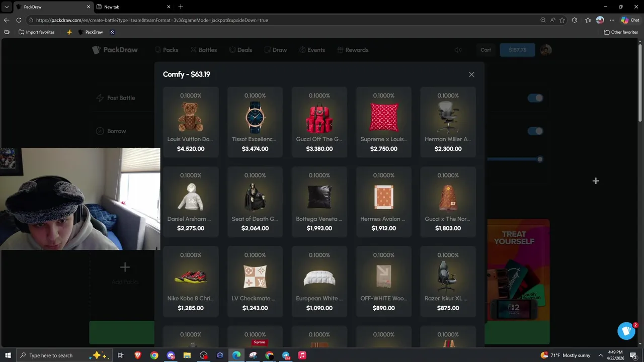
Task: Open a new browser tab
Action: (x=181, y=7)
